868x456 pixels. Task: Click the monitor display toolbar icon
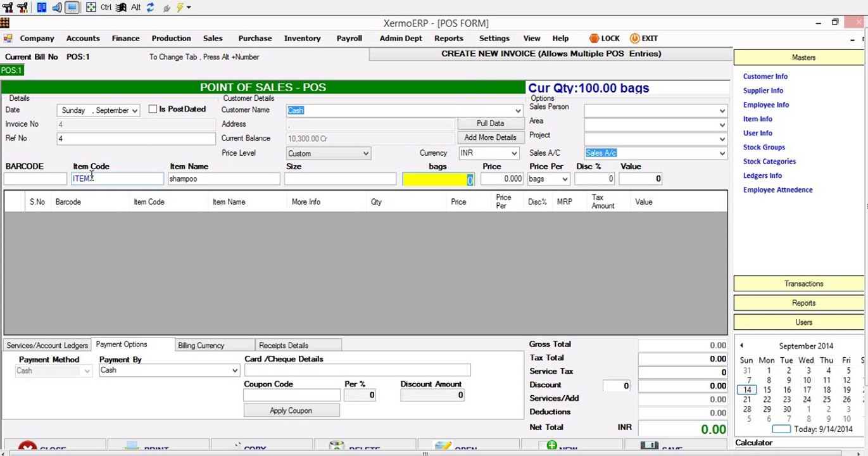point(72,8)
